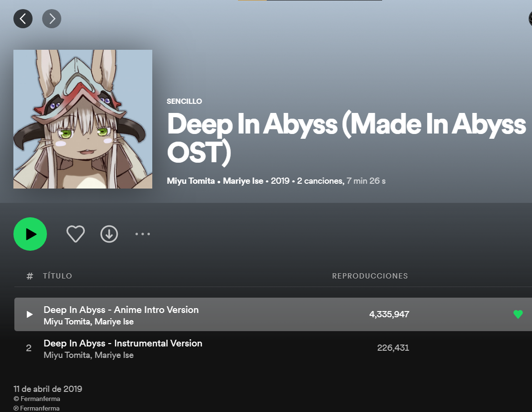Click the REPRODUCCIONES column header
532x412 pixels.
[370, 276]
